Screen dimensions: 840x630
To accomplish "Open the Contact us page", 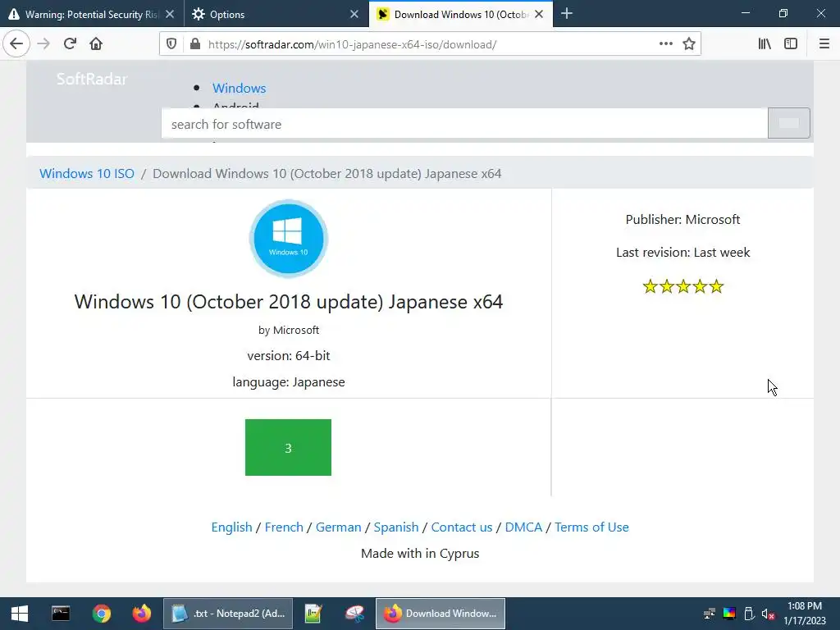I will [x=462, y=527].
